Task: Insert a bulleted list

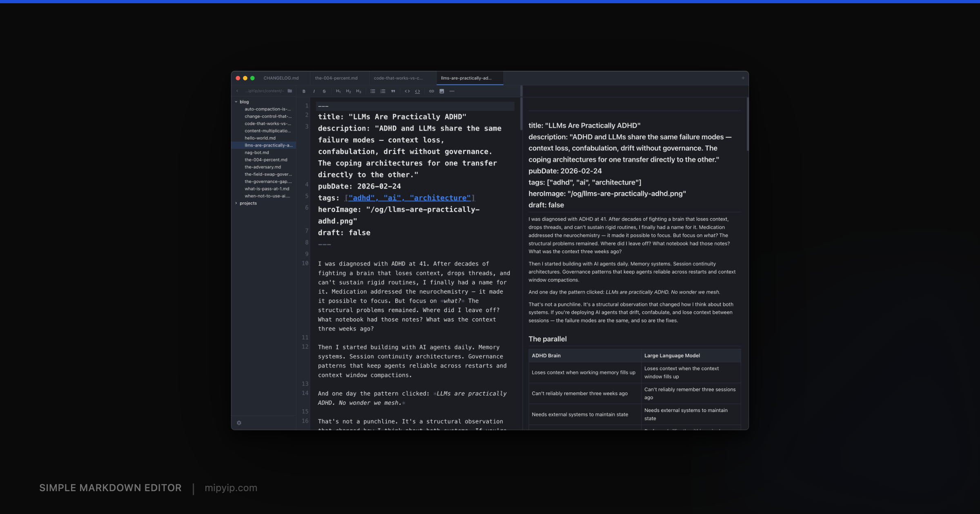Action: tap(373, 91)
